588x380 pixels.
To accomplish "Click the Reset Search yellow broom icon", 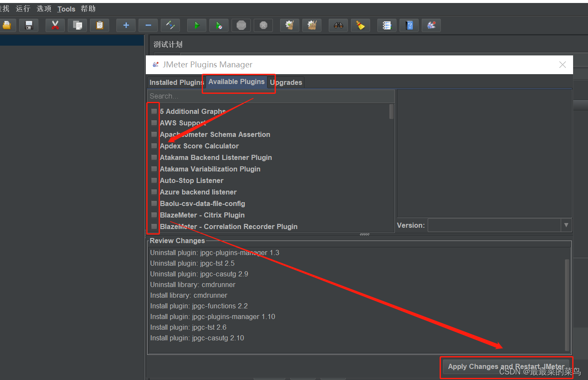I will click(x=360, y=26).
